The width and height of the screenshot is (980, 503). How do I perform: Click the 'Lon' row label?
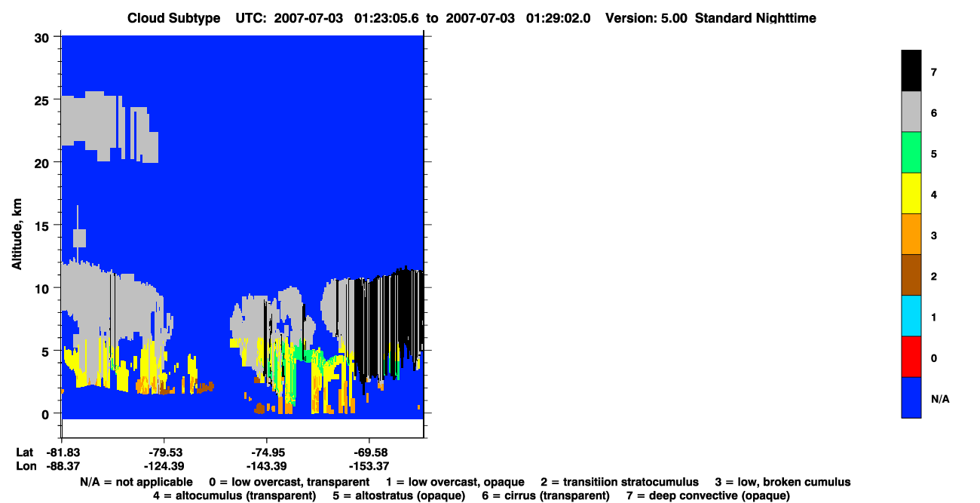point(25,466)
